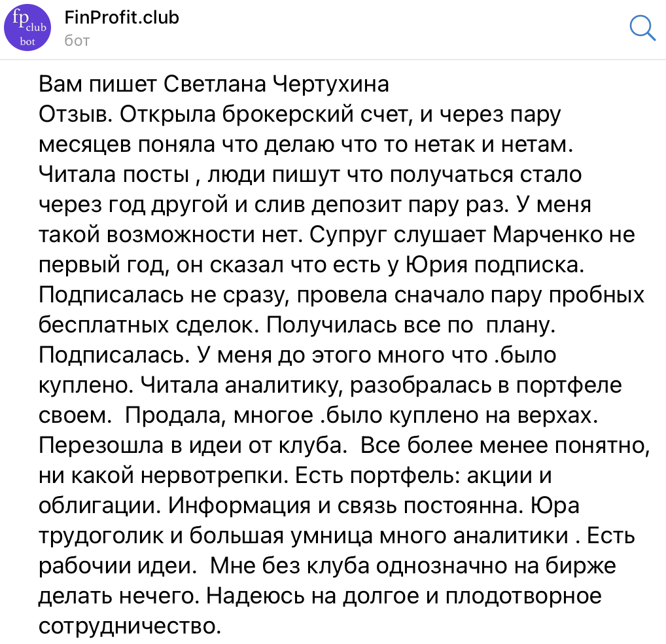Select the line 'Вам пишет Светлана Чертухина'
Image resolution: width=666 pixels, height=644 pixels.
[214, 84]
